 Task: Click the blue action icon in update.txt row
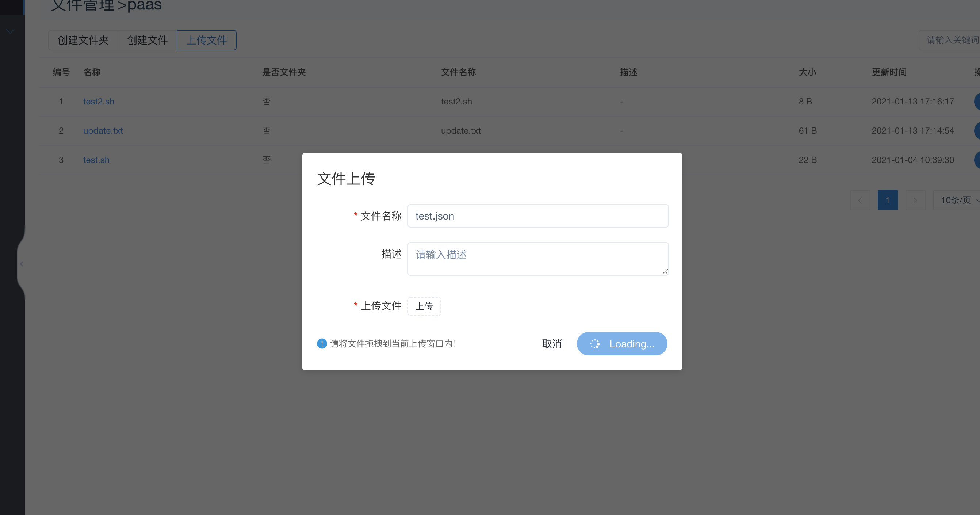pos(977,130)
